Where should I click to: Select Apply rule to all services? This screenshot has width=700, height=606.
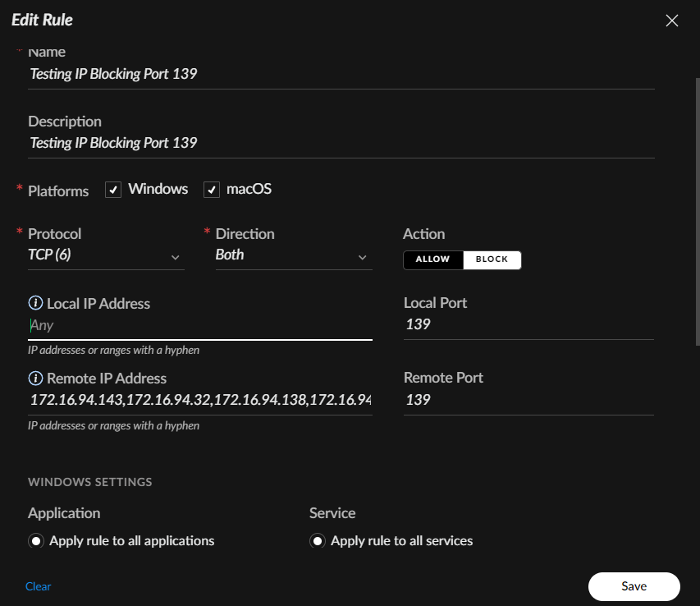coord(318,541)
